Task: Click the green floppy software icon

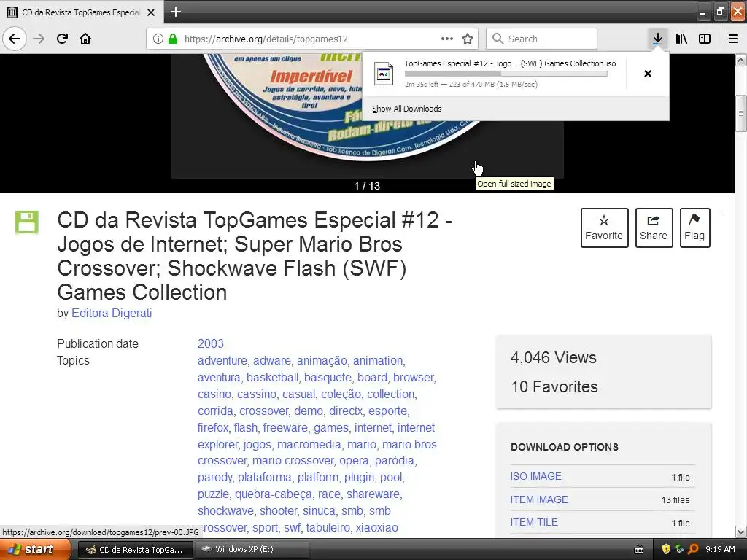Action: (27, 222)
